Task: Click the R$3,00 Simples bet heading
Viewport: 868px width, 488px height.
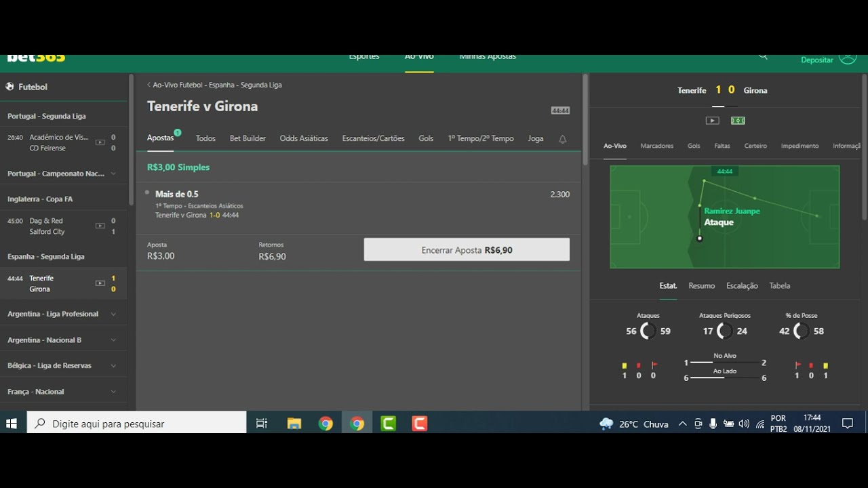Action: tap(178, 167)
